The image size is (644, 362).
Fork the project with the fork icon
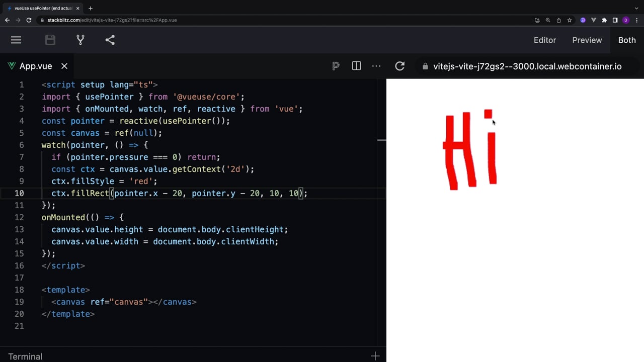[80, 40]
